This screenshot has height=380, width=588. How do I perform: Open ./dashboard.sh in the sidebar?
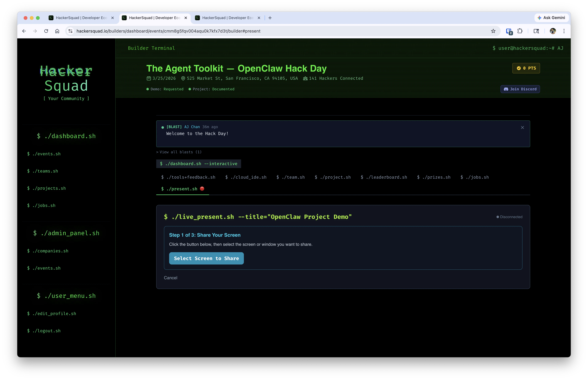point(66,136)
